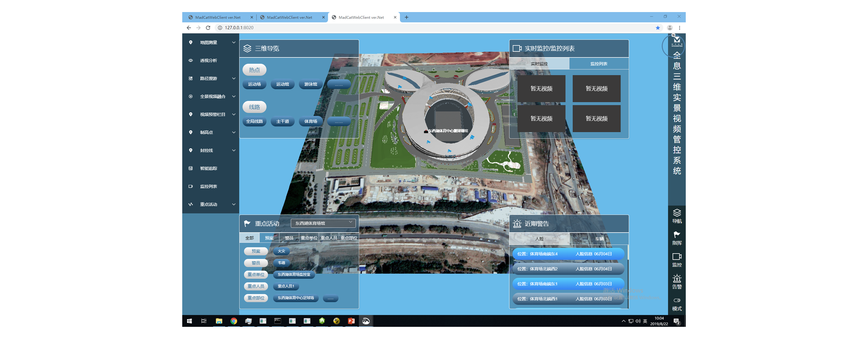The width and height of the screenshot is (868, 338).
Task: Click the 地图测量 map pin icon
Action: [191, 42]
